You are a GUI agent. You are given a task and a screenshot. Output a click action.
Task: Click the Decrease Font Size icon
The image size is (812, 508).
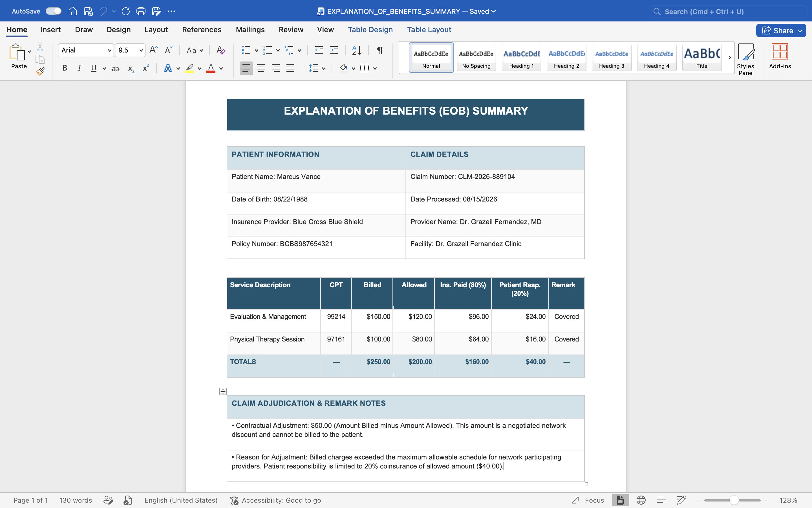coord(168,50)
